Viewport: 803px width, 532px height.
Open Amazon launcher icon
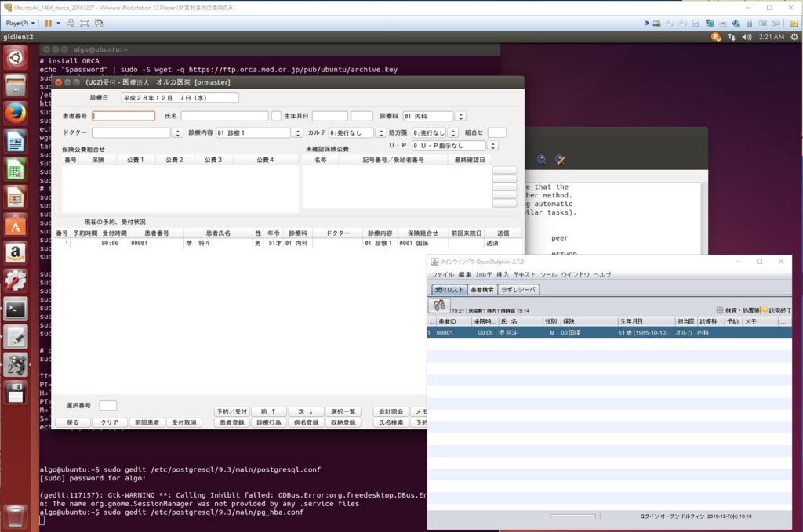[x=16, y=253]
